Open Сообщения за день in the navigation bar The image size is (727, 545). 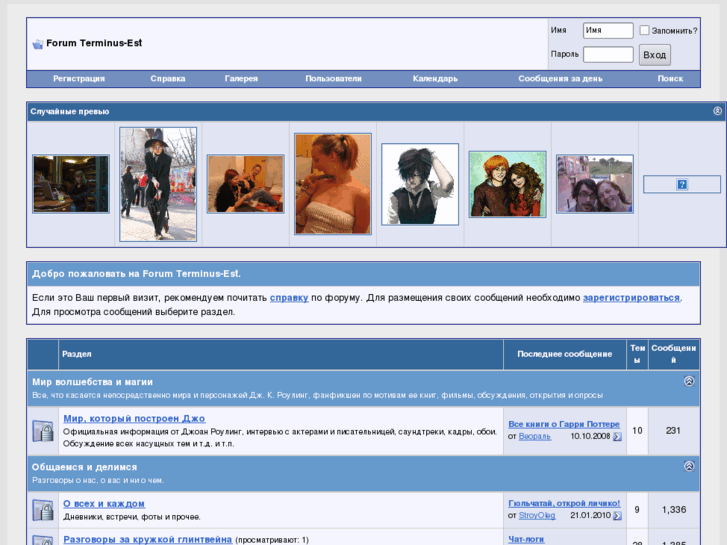(x=560, y=79)
